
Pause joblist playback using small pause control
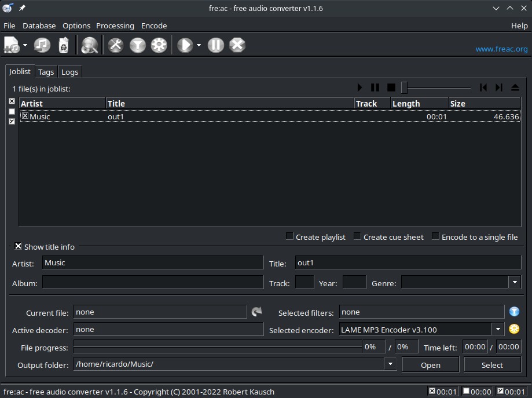click(375, 87)
